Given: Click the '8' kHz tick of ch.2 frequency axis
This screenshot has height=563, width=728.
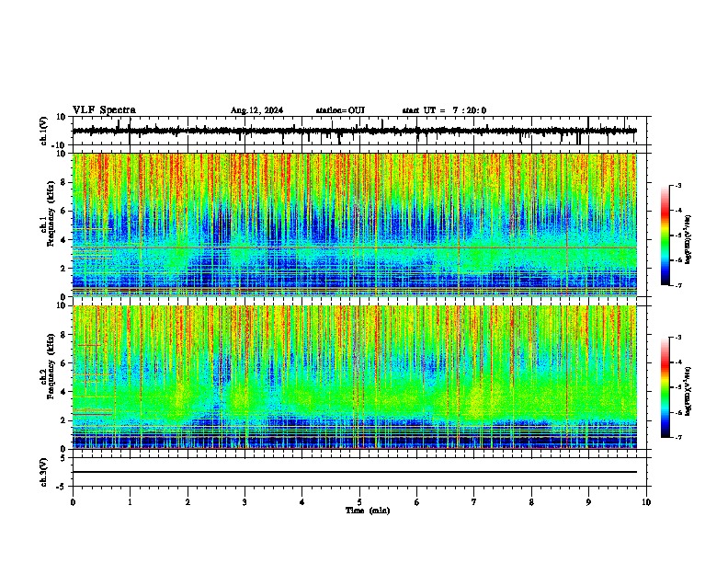Looking at the screenshot, I should point(63,335).
